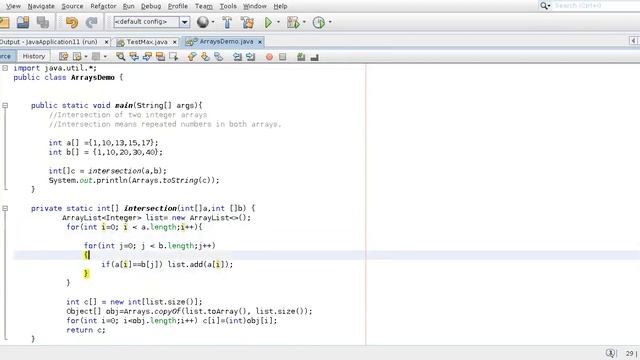Toggle Highlight Search in editor toolbar
The height and width of the screenshot is (360, 640).
(x=160, y=57)
